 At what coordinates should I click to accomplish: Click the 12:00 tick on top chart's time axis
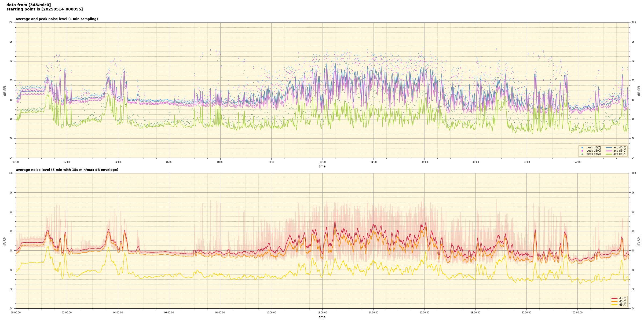(x=322, y=162)
